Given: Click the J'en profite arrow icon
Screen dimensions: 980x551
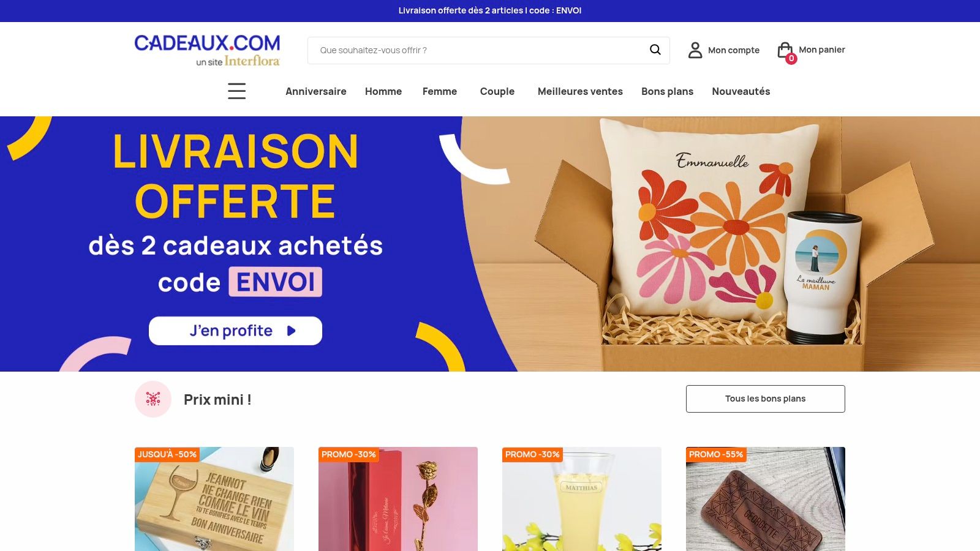Looking at the screenshot, I should click(x=292, y=331).
